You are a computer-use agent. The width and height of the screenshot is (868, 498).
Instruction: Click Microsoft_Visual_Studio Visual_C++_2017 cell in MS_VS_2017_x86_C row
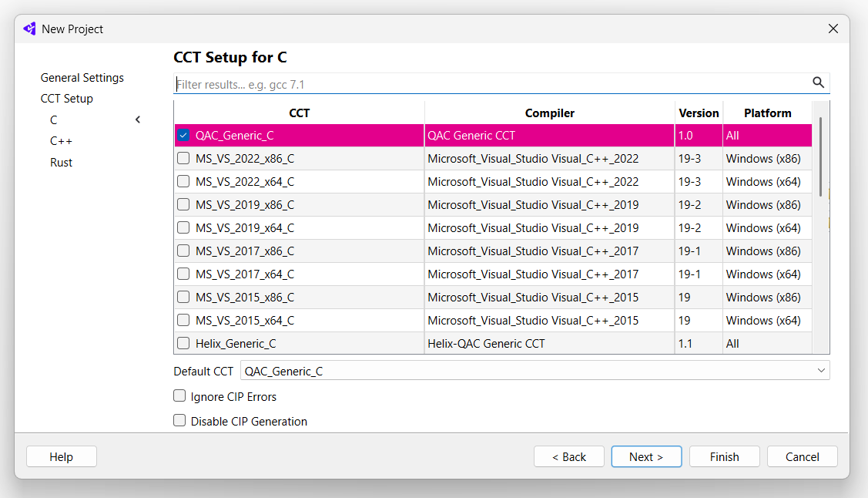(550, 251)
